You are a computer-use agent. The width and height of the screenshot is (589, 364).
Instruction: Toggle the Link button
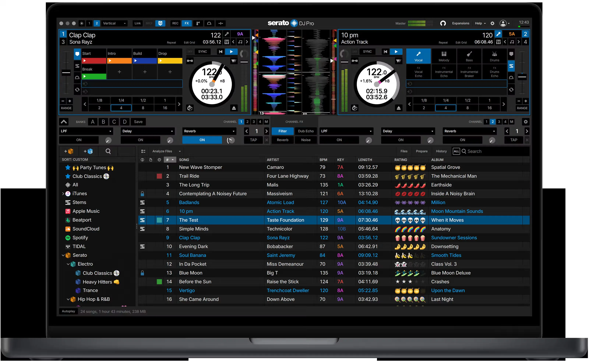tap(137, 23)
